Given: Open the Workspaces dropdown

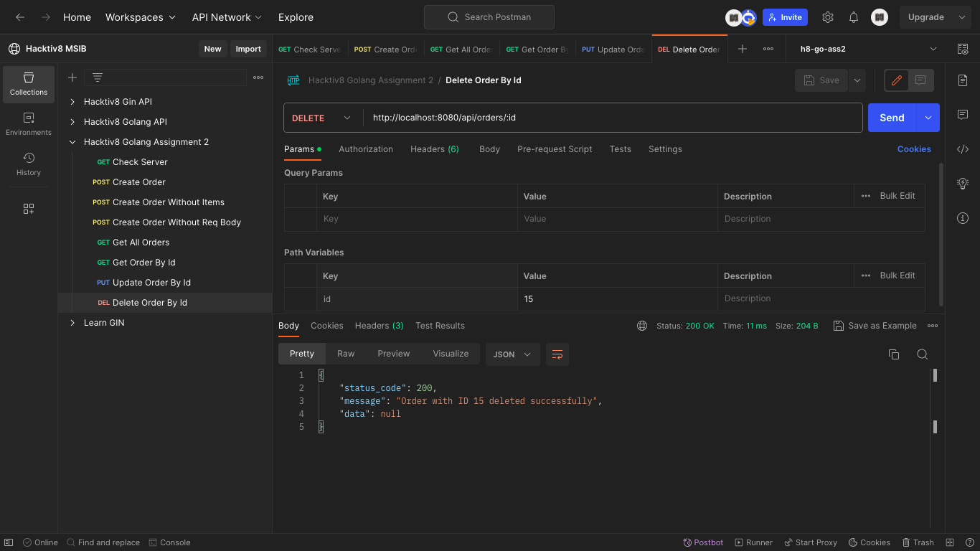Looking at the screenshot, I should pos(141,17).
